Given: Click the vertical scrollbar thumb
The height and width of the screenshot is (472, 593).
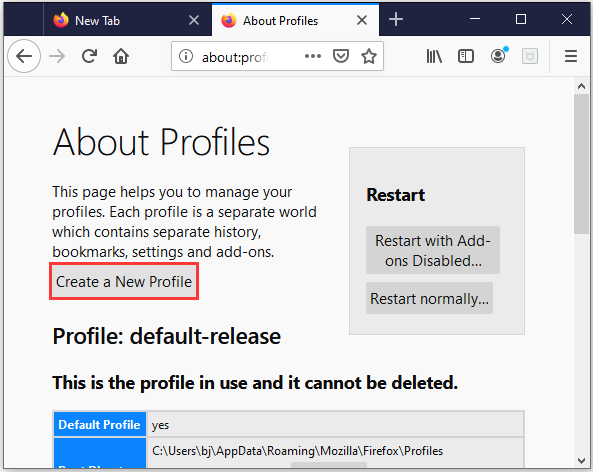Looking at the screenshot, I should point(581,164).
